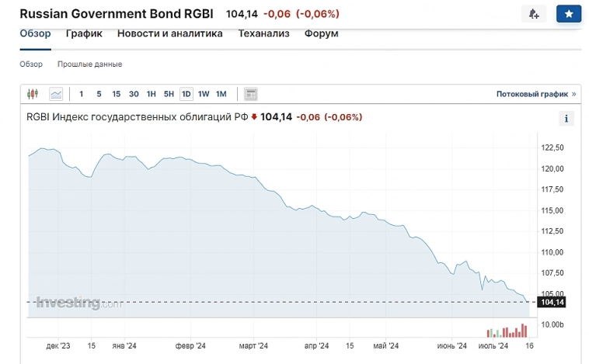This screenshot has width=589, height=364.
Task: Go to Новости и аналитика tab
Action: pos(169,33)
